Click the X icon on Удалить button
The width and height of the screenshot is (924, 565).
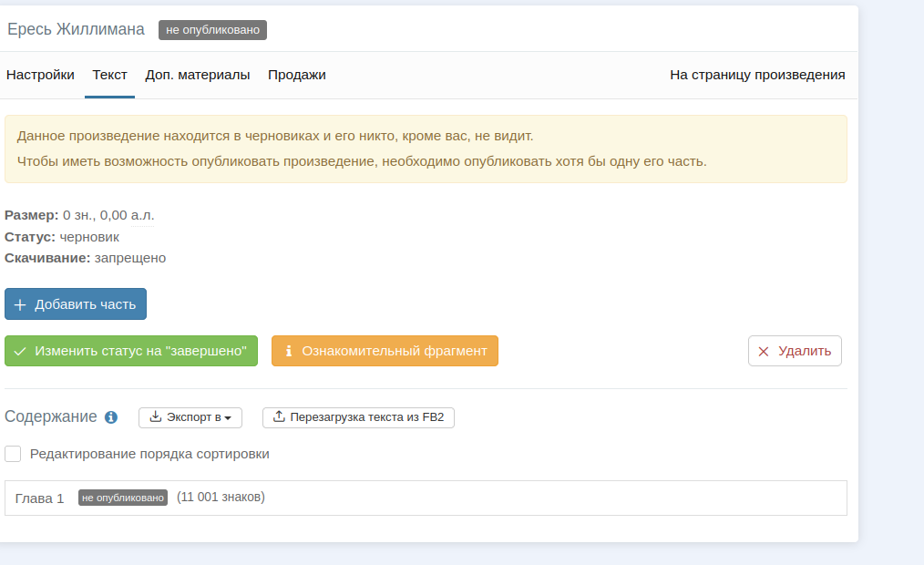764,351
